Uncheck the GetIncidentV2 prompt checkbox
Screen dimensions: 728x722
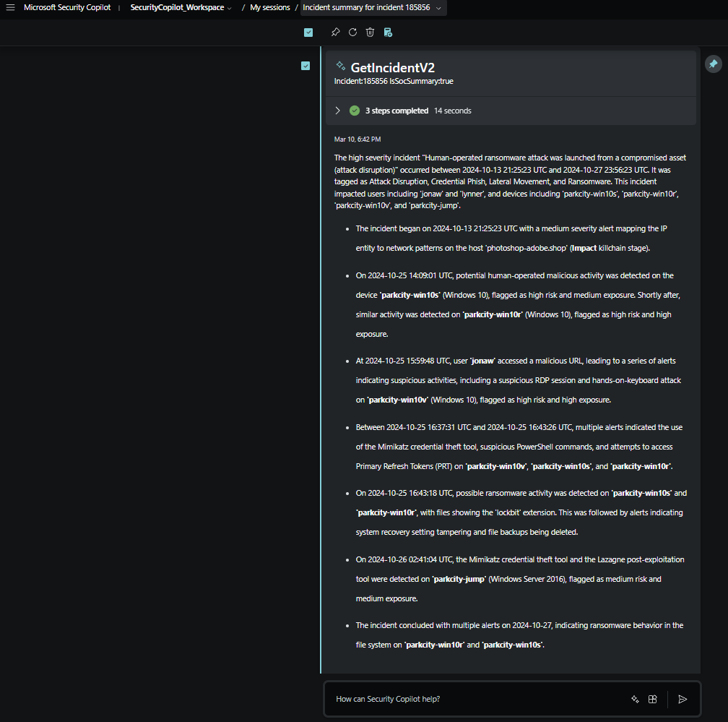coord(305,66)
